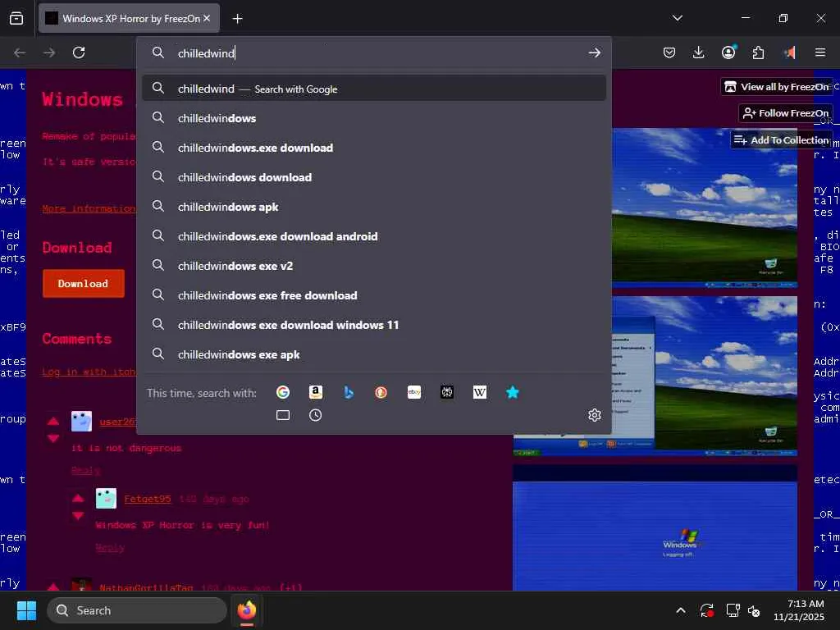
Task: Open search settings gear in dropdown
Action: click(x=594, y=415)
